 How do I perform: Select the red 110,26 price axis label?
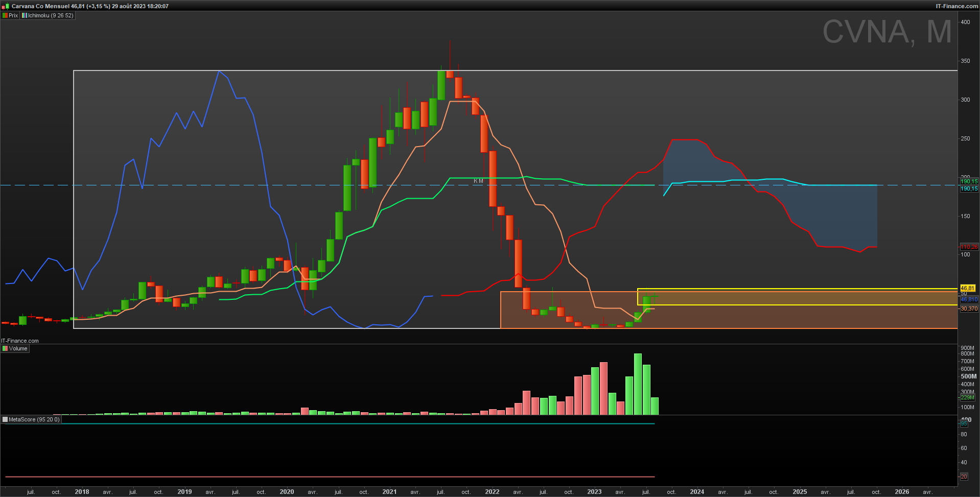[969, 247]
